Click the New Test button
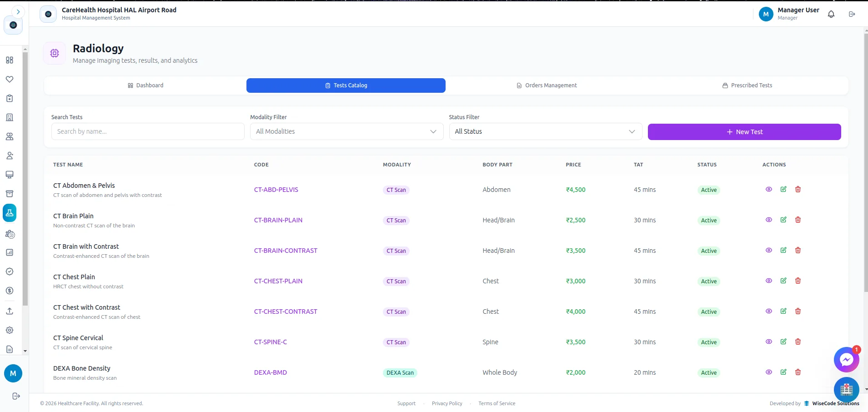Image resolution: width=868 pixels, height=412 pixels. pos(744,132)
